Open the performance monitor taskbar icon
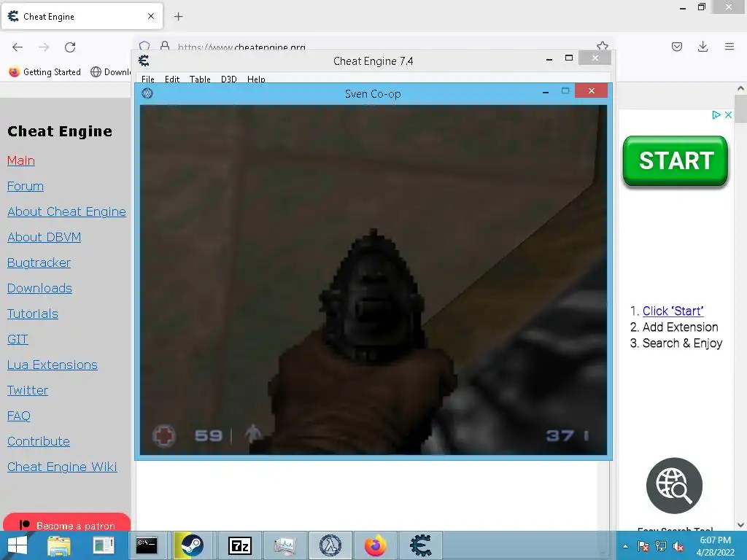 285,545
